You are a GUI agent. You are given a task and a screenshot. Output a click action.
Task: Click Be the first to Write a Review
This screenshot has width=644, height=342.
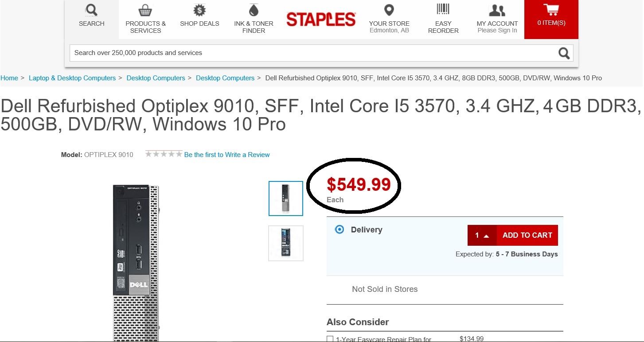[227, 155]
